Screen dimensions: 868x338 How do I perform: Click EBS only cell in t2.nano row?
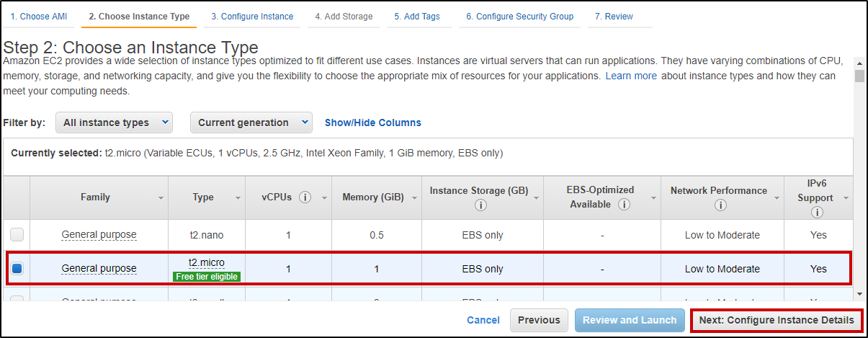click(x=483, y=235)
